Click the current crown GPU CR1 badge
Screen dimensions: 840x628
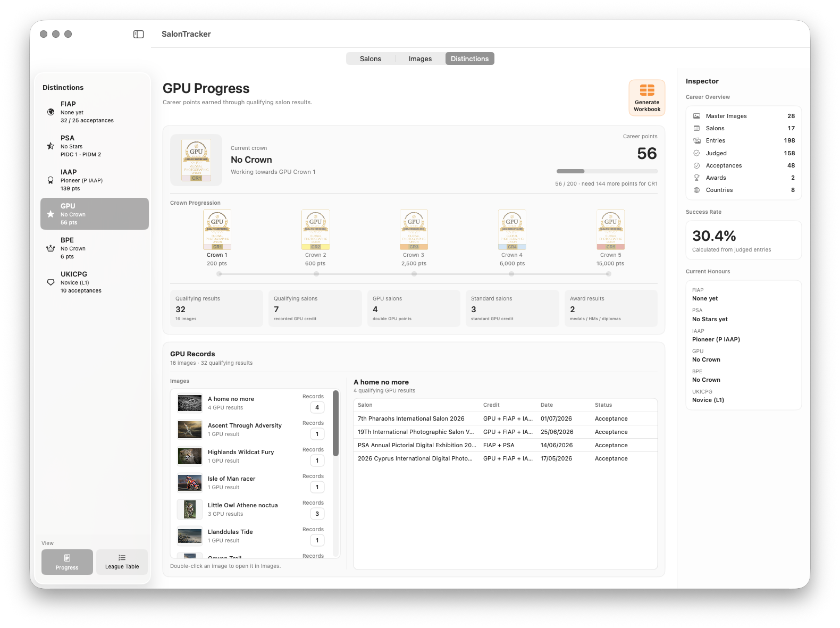coord(196,160)
